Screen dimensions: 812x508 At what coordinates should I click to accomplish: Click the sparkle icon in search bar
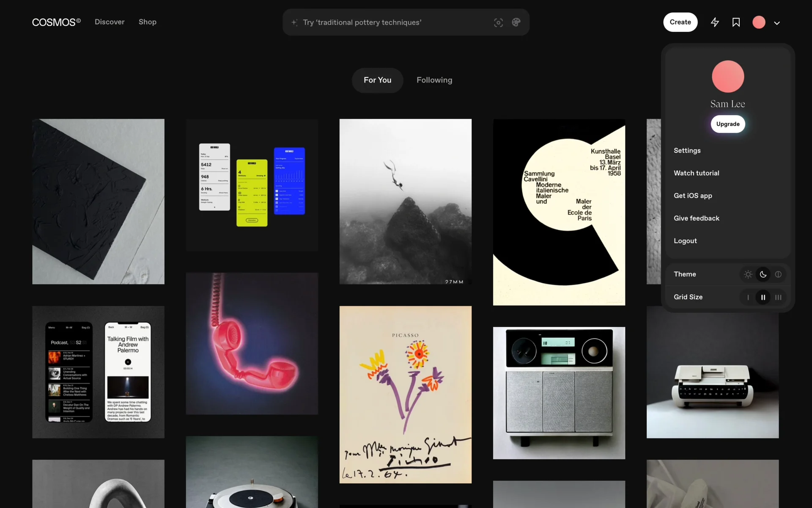coord(294,22)
